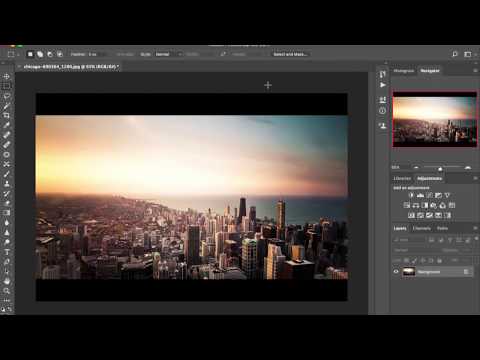The height and width of the screenshot is (360, 480).
Task: Select the Spot Healing Brush tool
Action: [6, 135]
